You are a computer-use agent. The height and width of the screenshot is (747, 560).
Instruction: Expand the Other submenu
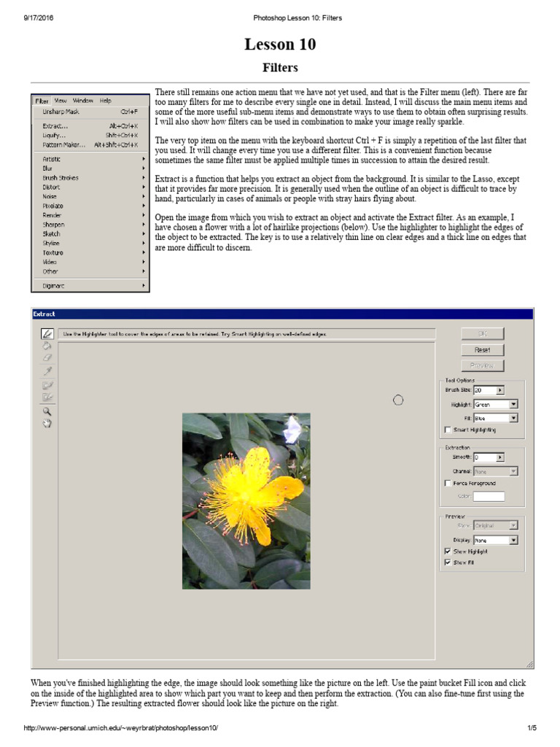pos(90,271)
